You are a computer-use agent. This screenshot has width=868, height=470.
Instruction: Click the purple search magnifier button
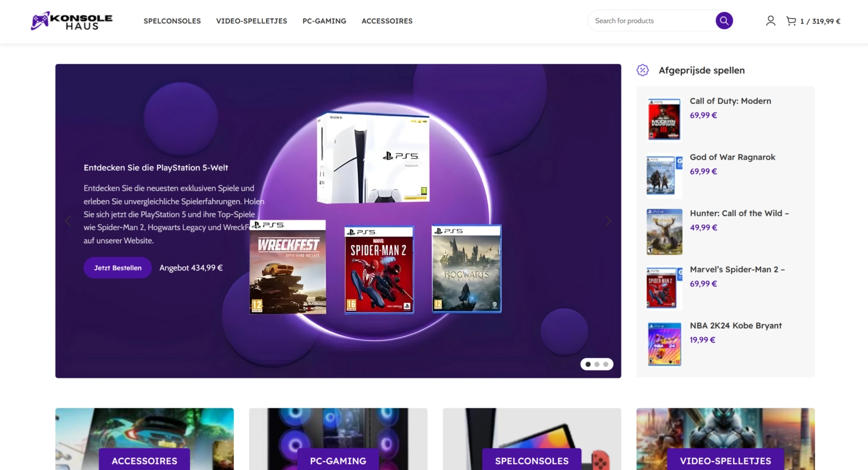point(724,21)
